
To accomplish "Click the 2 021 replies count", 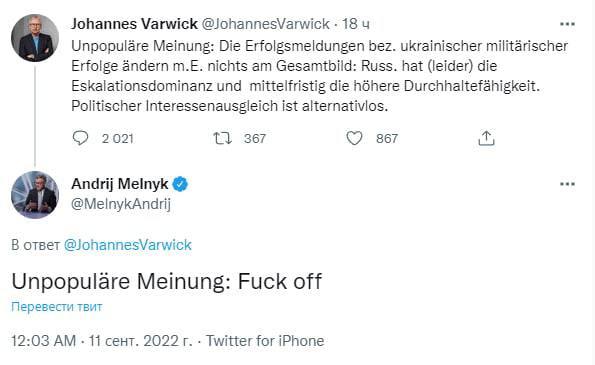I will pos(118,138).
